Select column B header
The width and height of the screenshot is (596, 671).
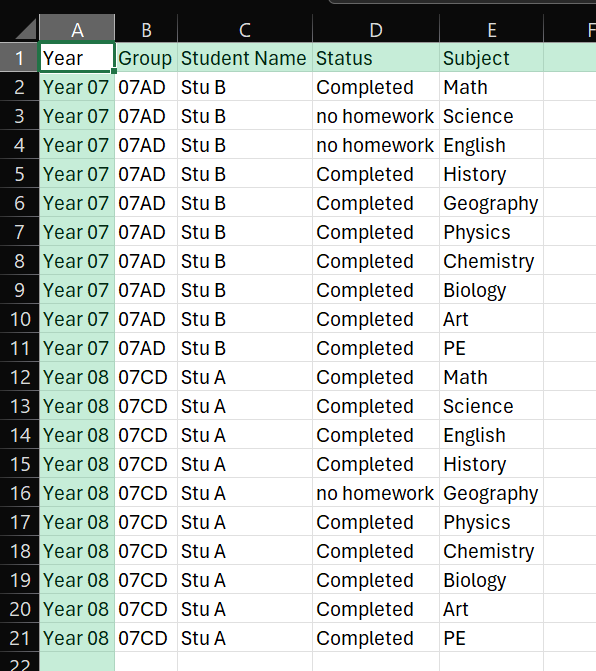146,29
